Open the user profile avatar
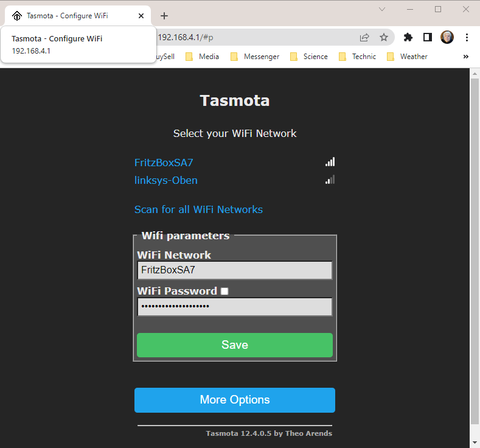Viewport: 480px width, 448px height. (447, 37)
